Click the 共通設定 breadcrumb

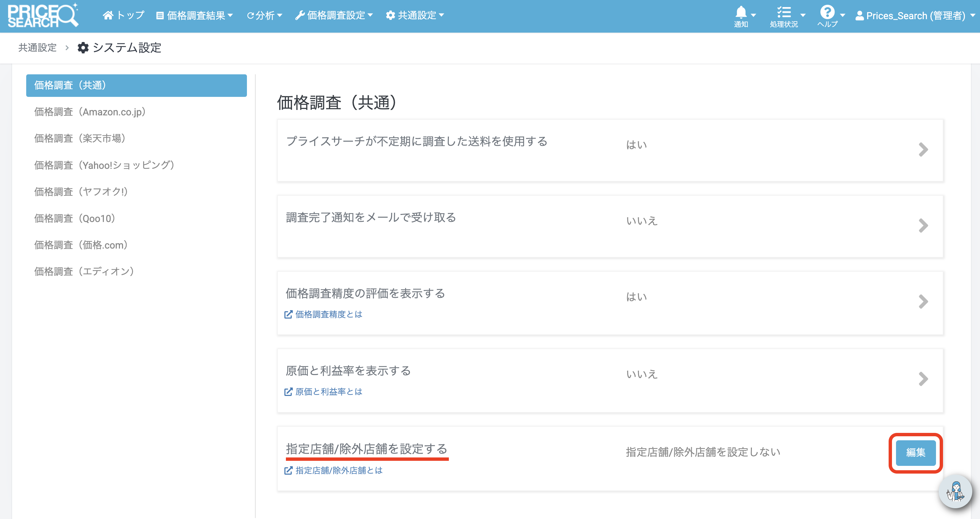[x=37, y=48]
